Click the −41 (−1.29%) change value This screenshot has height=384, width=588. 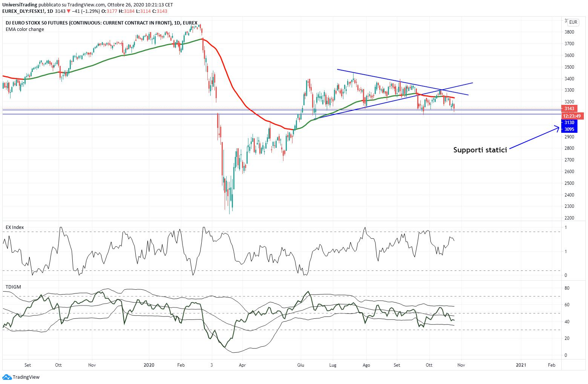pyautogui.click(x=86, y=11)
